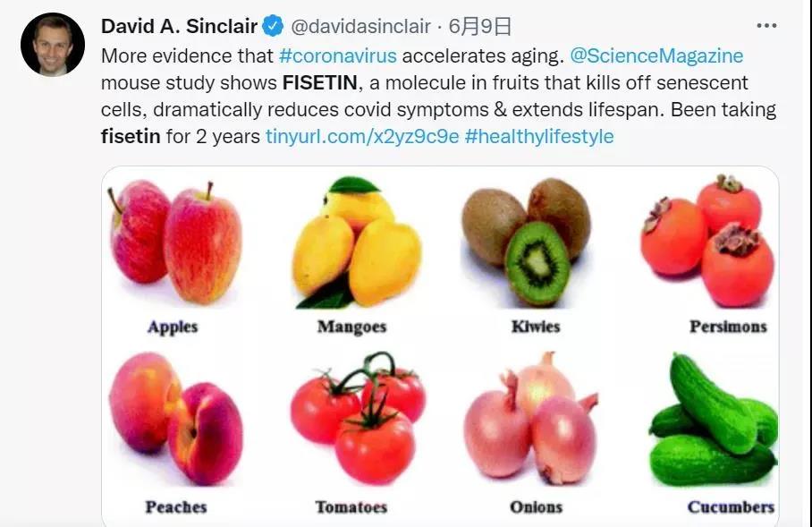Click the Kiwies picture

pos(526,242)
